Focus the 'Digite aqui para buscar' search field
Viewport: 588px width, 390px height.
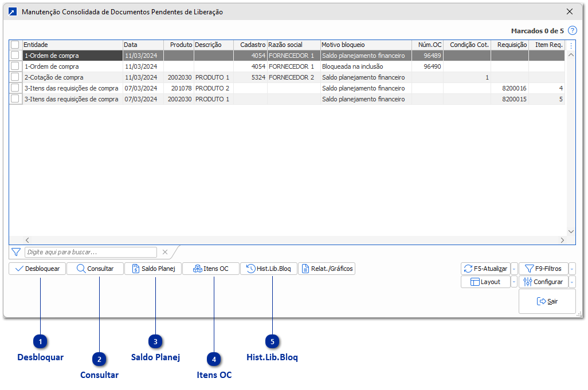click(91, 252)
